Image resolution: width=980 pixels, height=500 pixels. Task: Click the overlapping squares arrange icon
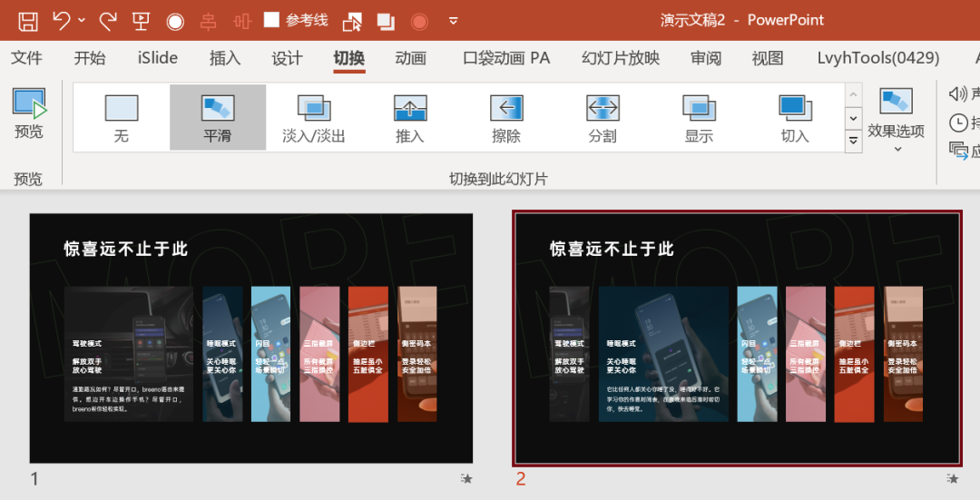(x=386, y=22)
